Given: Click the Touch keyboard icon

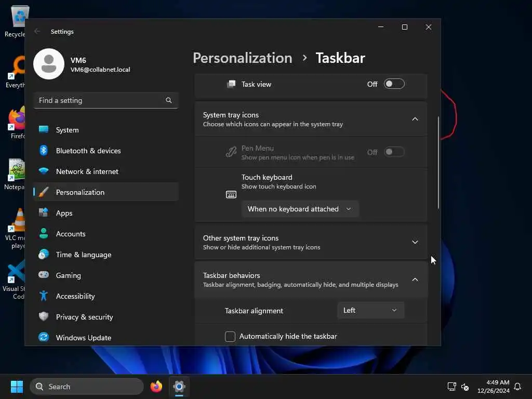Looking at the screenshot, I should (x=231, y=194).
